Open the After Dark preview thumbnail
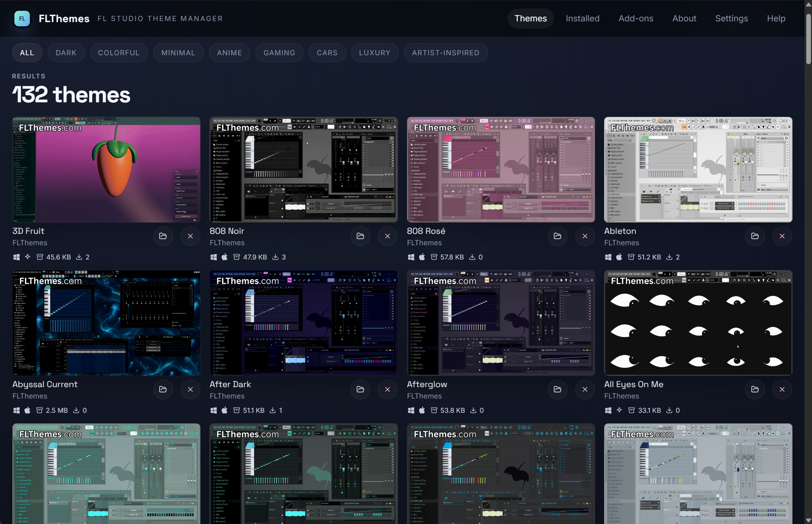This screenshot has width=812, height=524. (x=304, y=323)
